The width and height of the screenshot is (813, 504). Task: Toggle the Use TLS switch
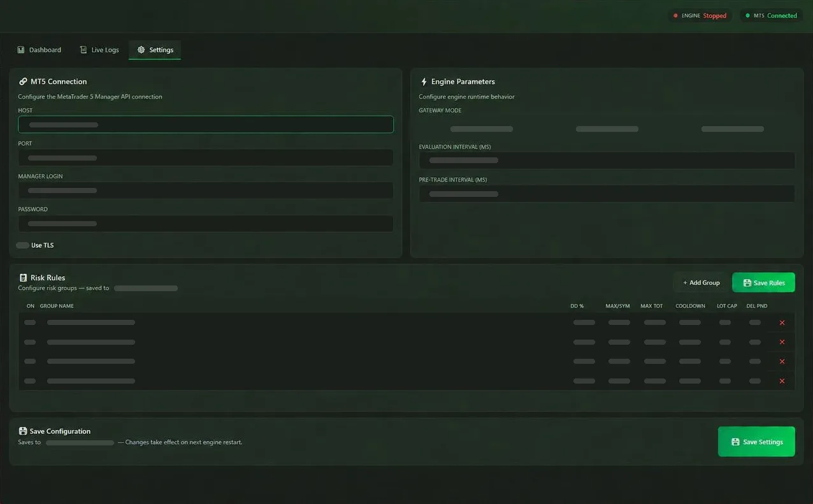(x=23, y=245)
